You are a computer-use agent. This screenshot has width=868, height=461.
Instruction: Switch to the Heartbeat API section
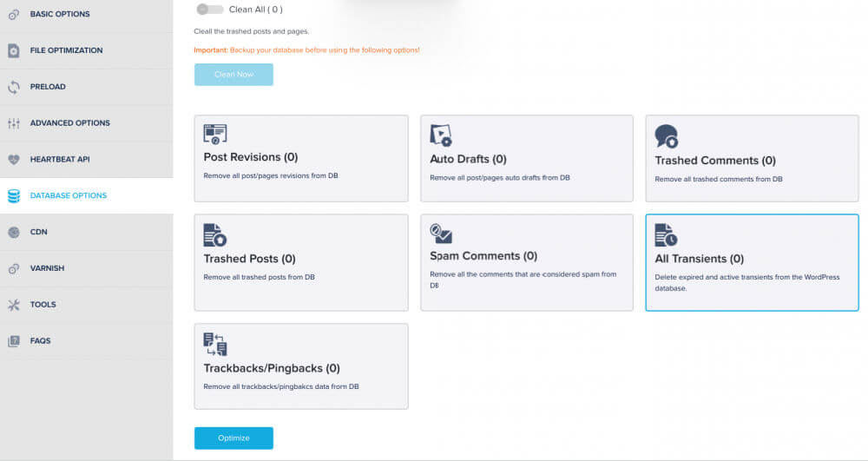86,160
